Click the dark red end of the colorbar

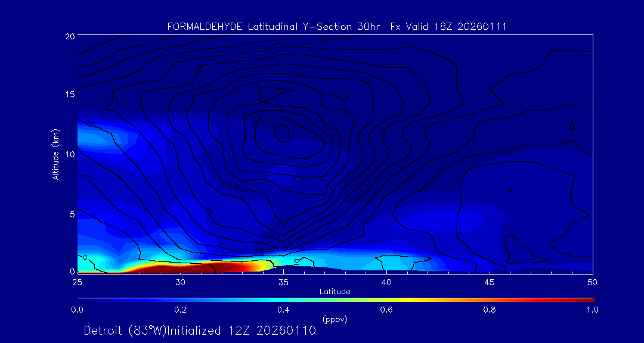(x=586, y=300)
